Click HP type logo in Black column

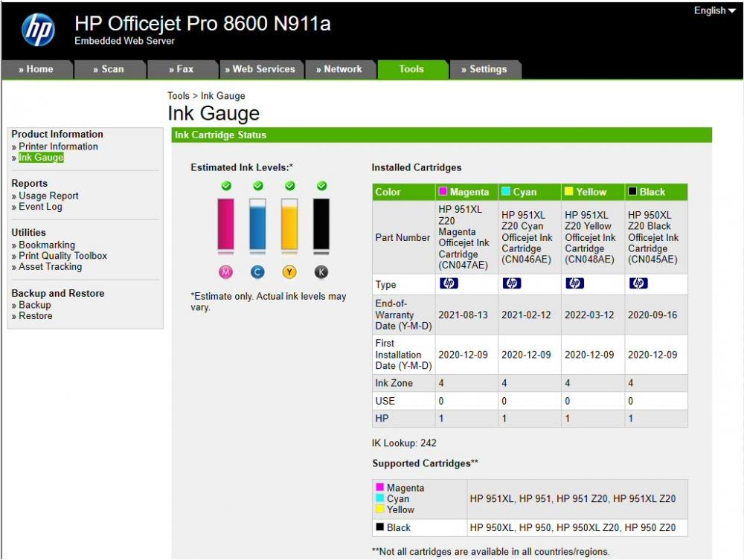(638, 283)
